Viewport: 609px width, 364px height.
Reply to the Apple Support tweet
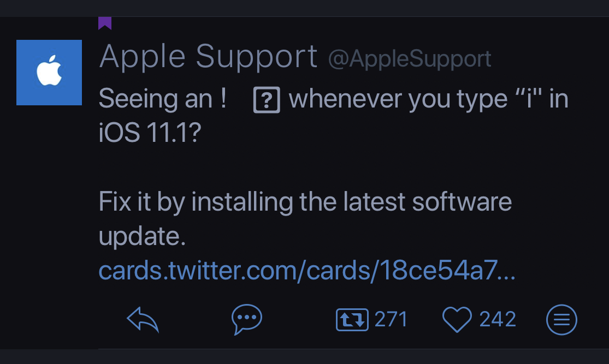point(143,319)
